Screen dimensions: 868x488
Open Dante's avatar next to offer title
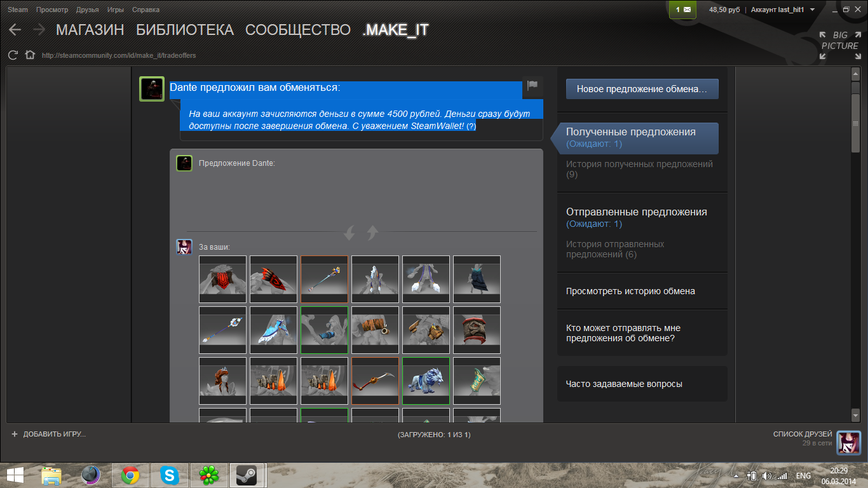click(x=152, y=89)
